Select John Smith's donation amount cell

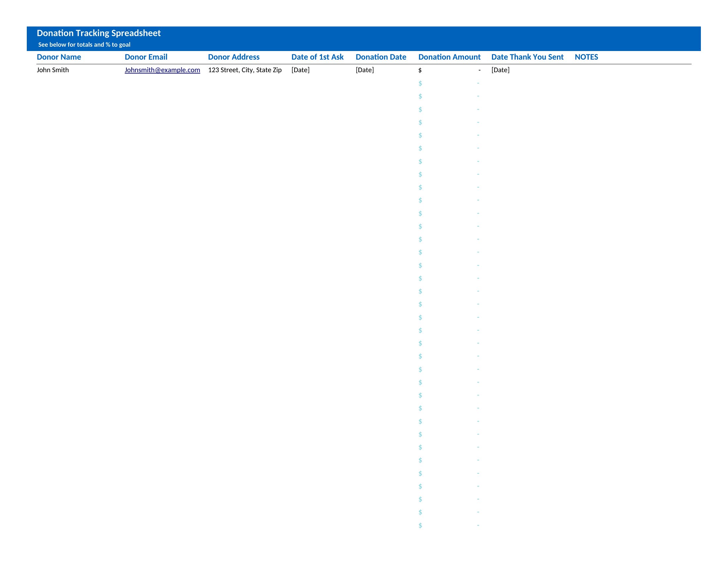(x=449, y=70)
